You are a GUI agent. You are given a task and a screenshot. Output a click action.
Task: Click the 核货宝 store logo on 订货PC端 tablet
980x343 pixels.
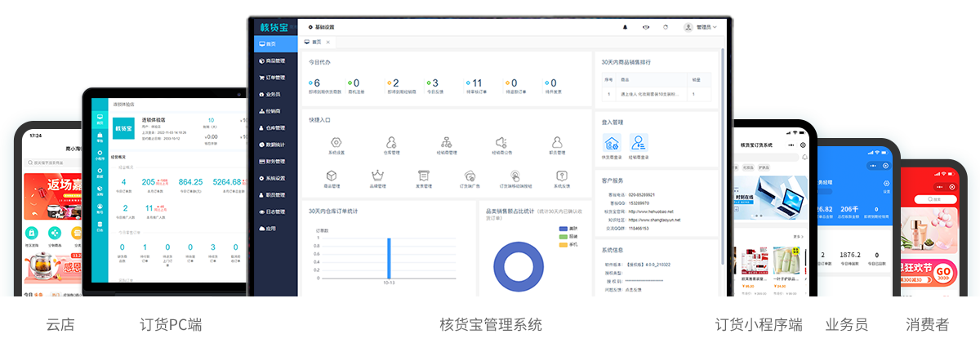(x=123, y=128)
